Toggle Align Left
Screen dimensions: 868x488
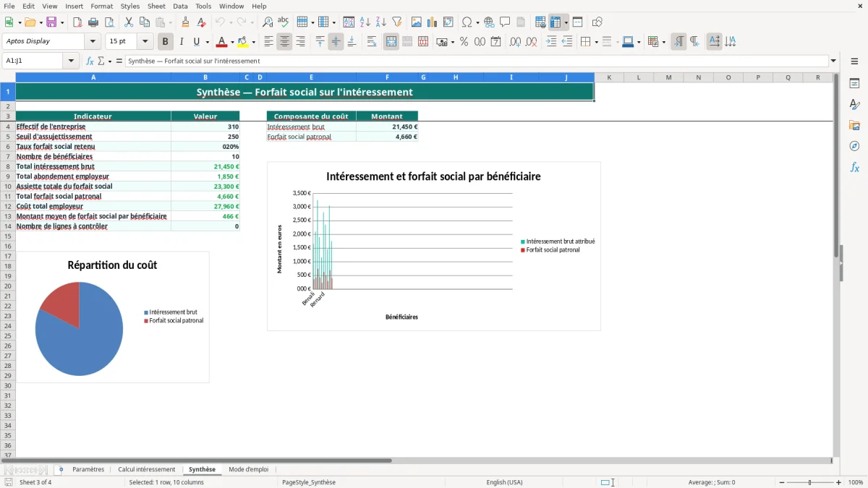click(x=268, y=42)
